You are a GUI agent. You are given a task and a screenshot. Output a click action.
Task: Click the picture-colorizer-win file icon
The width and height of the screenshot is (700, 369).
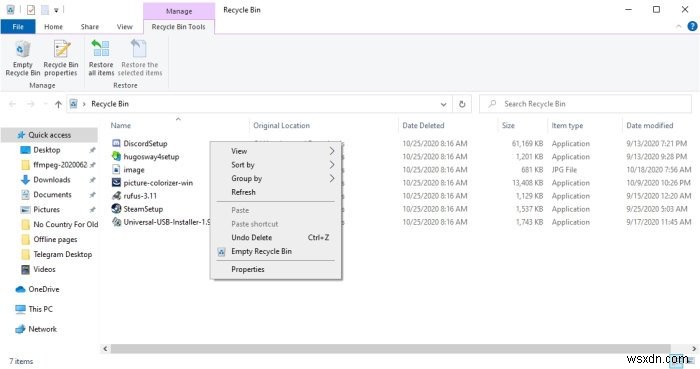tap(116, 182)
